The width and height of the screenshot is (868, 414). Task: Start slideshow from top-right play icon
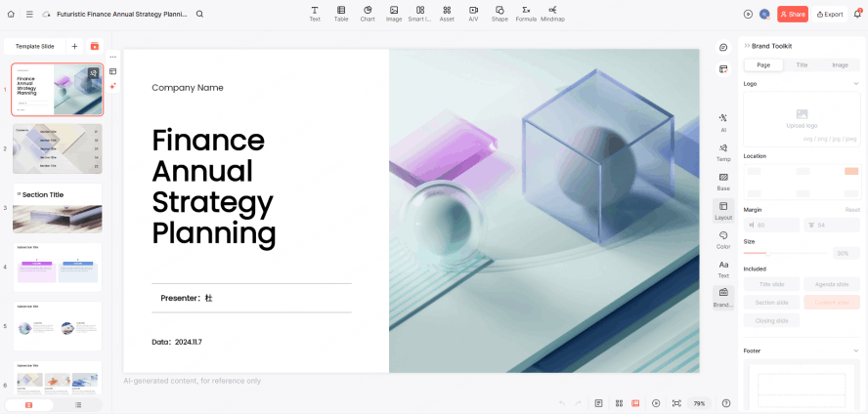(748, 15)
